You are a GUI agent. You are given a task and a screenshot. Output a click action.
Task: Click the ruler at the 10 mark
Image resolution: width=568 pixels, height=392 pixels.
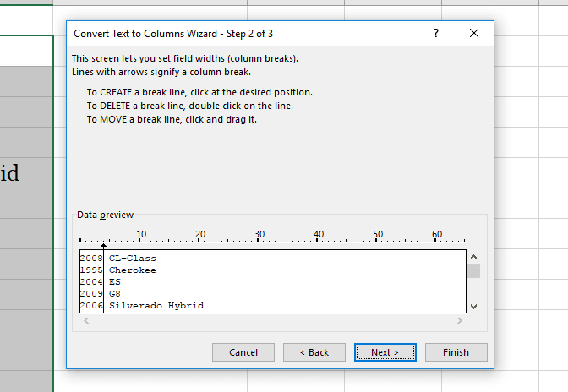coord(141,240)
